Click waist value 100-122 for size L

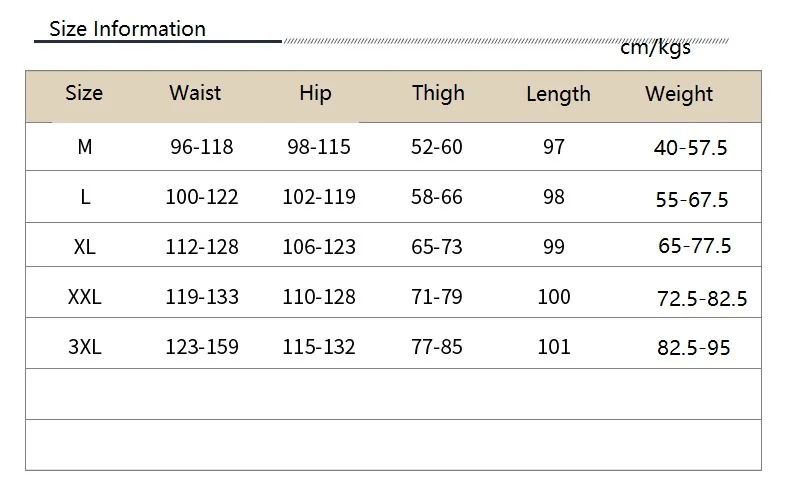(x=202, y=197)
